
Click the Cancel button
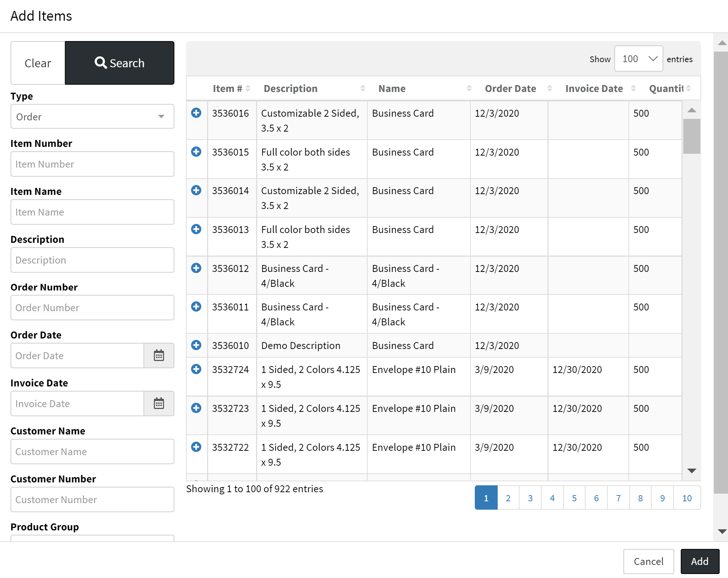click(x=648, y=561)
